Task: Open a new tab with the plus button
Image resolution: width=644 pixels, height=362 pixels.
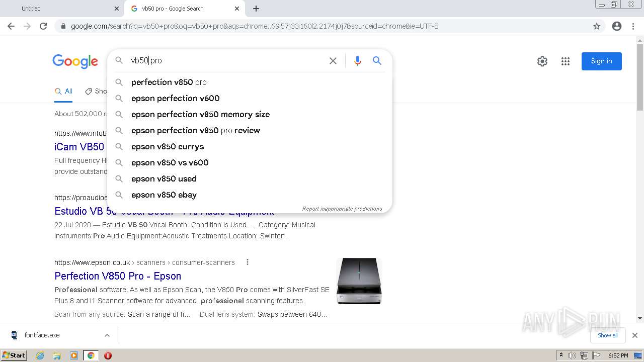Action: click(x=256, y=9)
